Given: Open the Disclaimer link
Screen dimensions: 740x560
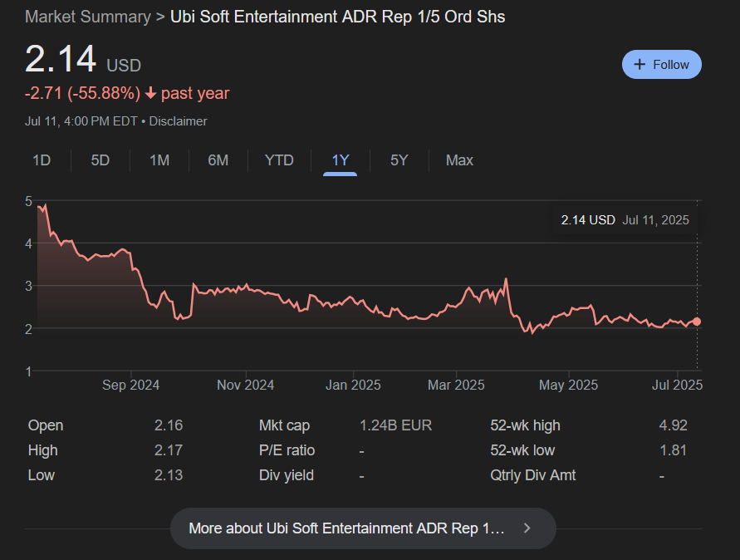Looking at the screenshot, I should tap(178, 121).
